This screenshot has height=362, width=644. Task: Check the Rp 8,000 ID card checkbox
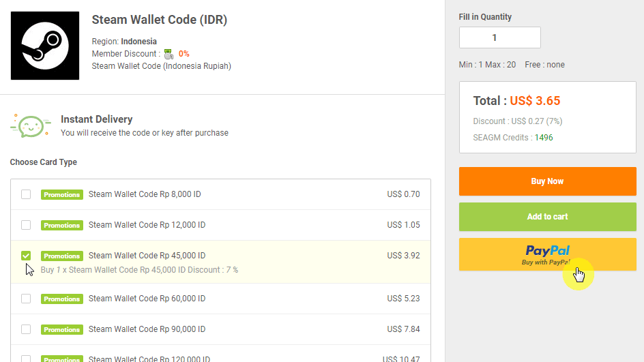coord(26,194)
